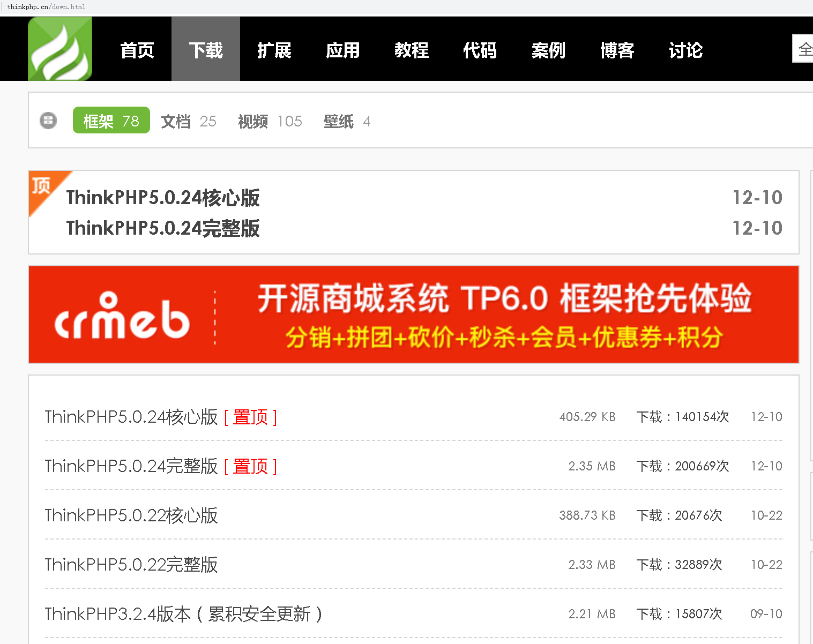The height and width of the screenshot is (644, 813).
Task: Click the 2.35 MB file size
Action: [x=592, y=466]
